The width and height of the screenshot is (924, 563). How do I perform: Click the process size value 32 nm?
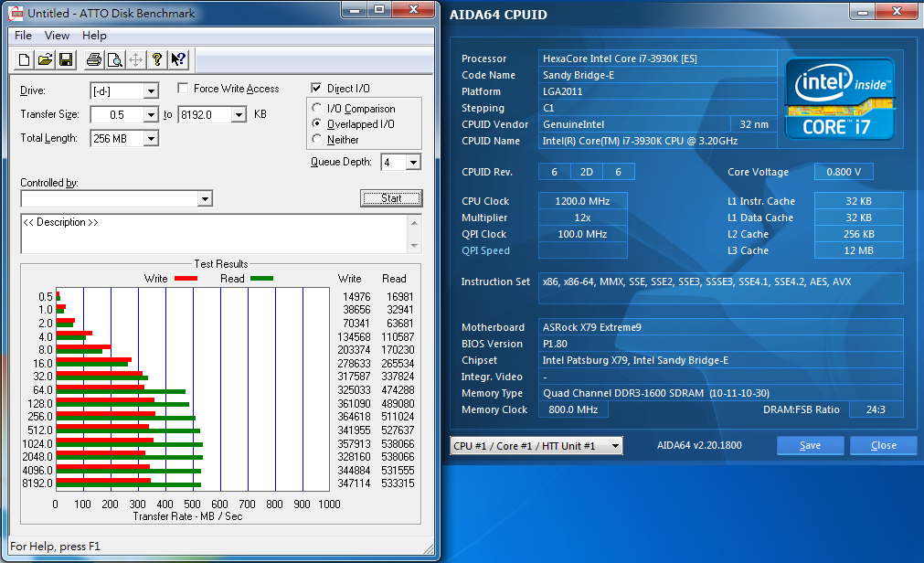(754, 124)
